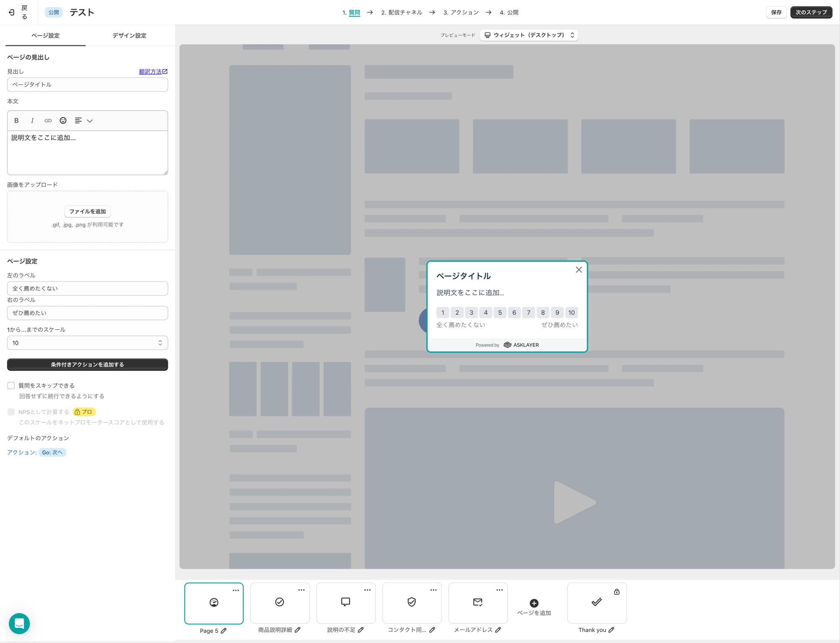
Task: Click 条件付きアクションを追加する button
Action: point(87,364)
